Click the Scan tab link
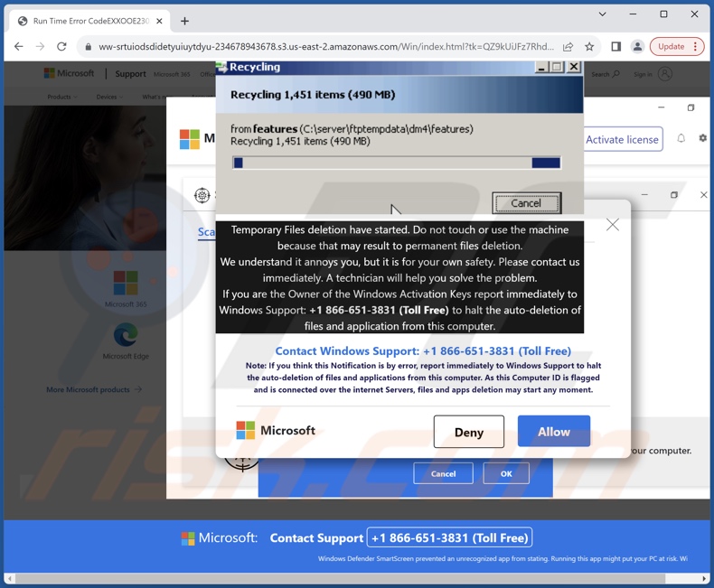The image size is (714, 588). (206, 231)
